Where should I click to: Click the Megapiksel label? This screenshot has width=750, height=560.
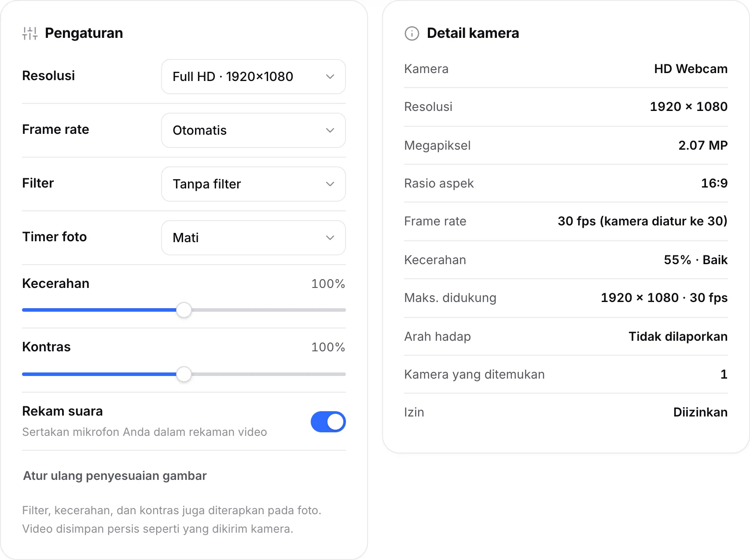click(437, 146)
